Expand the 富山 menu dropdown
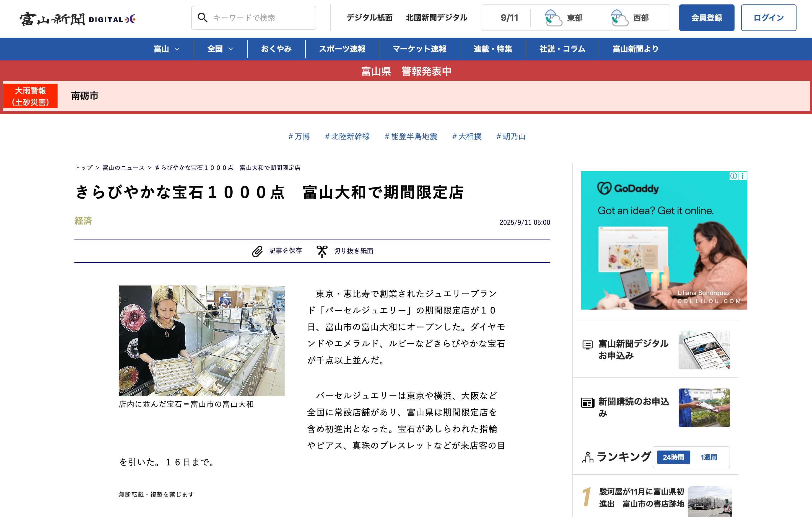Viewport: 812px width, 517px height. (167, 49)
